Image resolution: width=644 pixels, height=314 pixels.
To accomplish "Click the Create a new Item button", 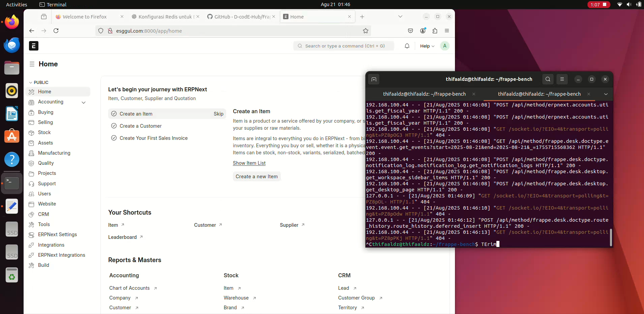I will [257, 177].
